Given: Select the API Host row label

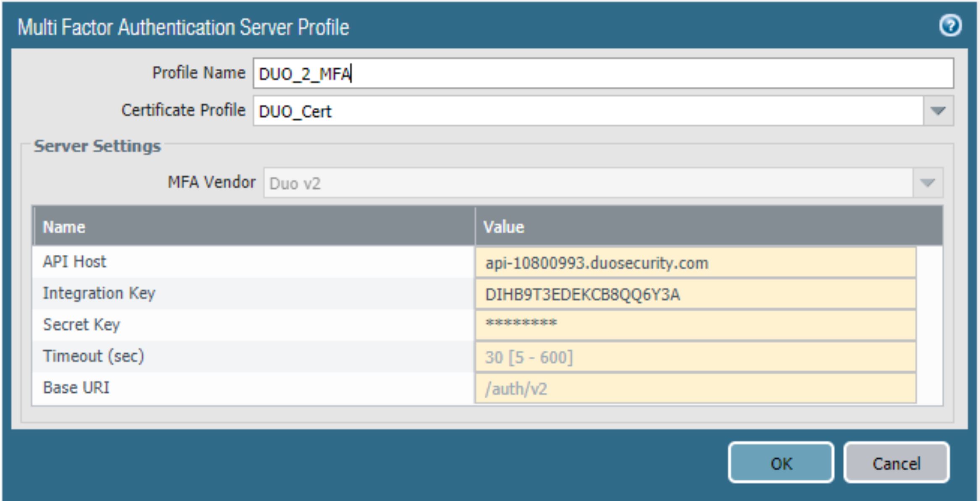Looking at the screenshot, I should 74,261.
